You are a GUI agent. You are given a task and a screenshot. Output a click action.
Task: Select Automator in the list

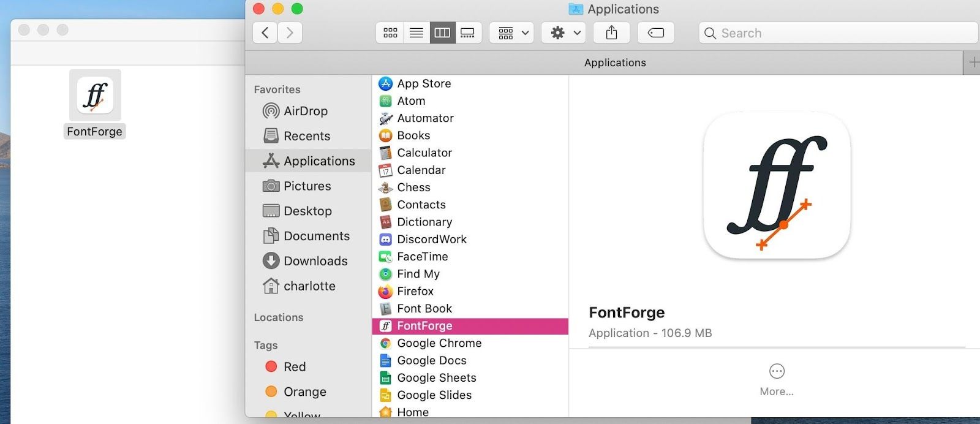click(470, 118)
